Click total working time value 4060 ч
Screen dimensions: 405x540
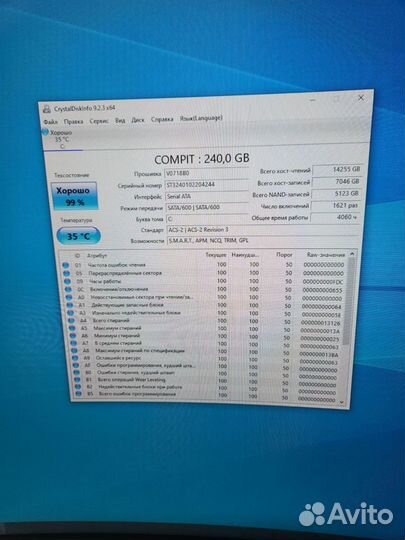pyautogui.click(x=335, y=217)
